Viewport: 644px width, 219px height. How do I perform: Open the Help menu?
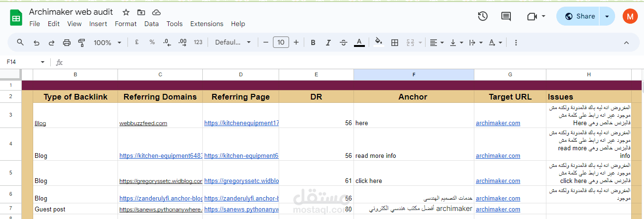point(238,24)
